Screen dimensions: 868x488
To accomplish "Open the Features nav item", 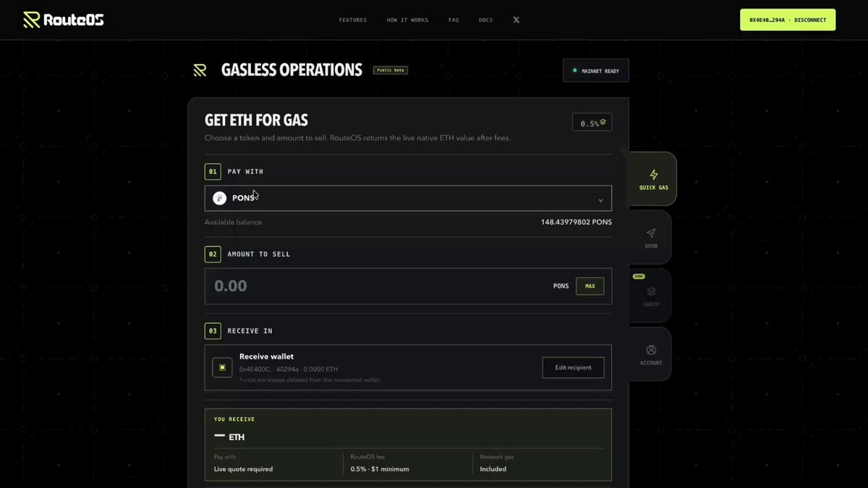I will click(x=352, y=20).
